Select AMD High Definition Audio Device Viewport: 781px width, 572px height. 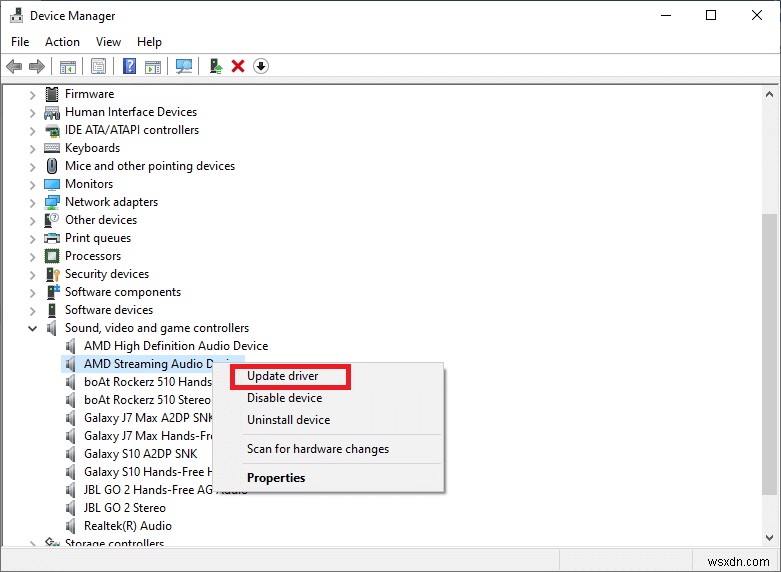point(176,346)
